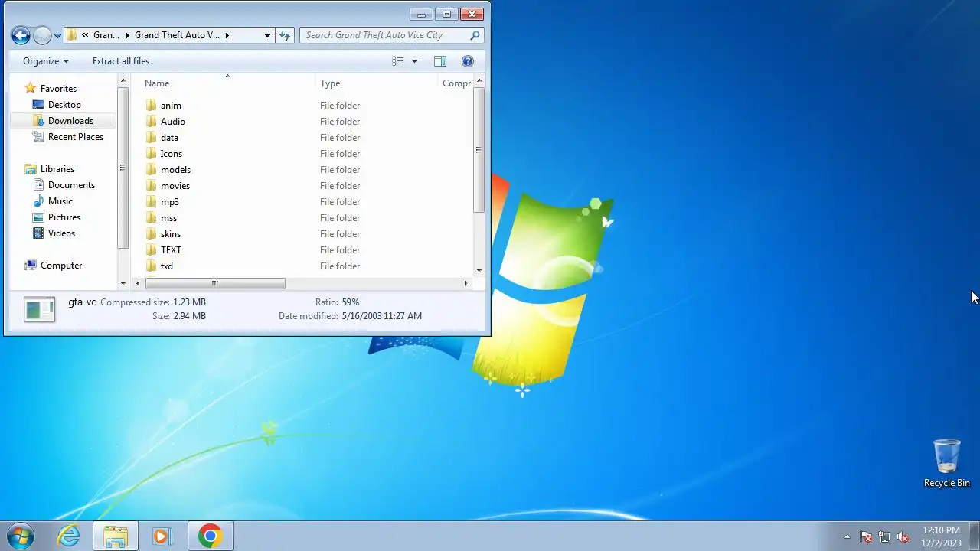
Task: Click the Search Grand Theft Auto Vice City field
Action: [x=391, y=35]
